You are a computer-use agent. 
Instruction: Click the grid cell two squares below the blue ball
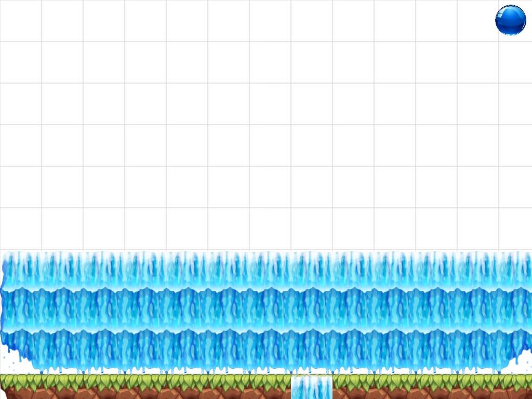click(x=514, y=104)
